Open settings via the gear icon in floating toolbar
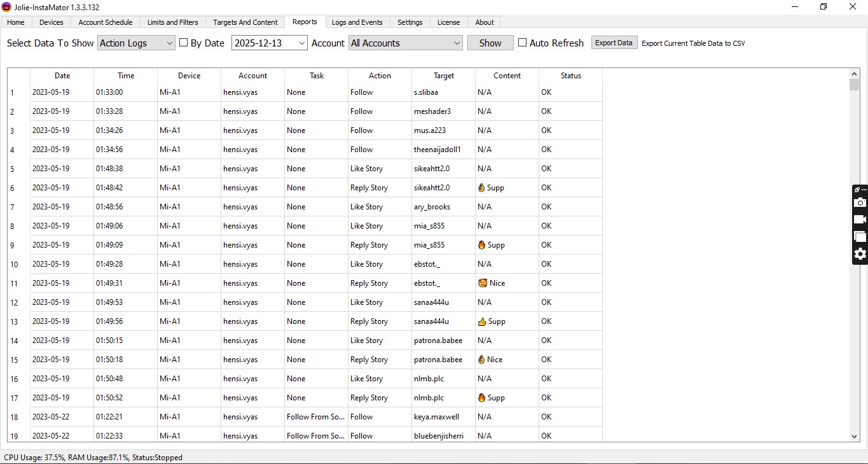Screen dimensions: 868x464 click(x=860, y=255)
